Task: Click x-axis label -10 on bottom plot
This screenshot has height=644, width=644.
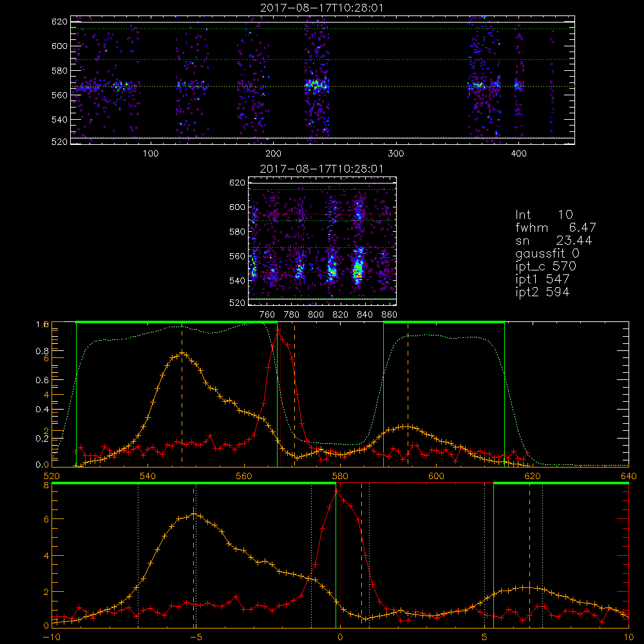Action: pyautogui.click(x=52, y=638)
